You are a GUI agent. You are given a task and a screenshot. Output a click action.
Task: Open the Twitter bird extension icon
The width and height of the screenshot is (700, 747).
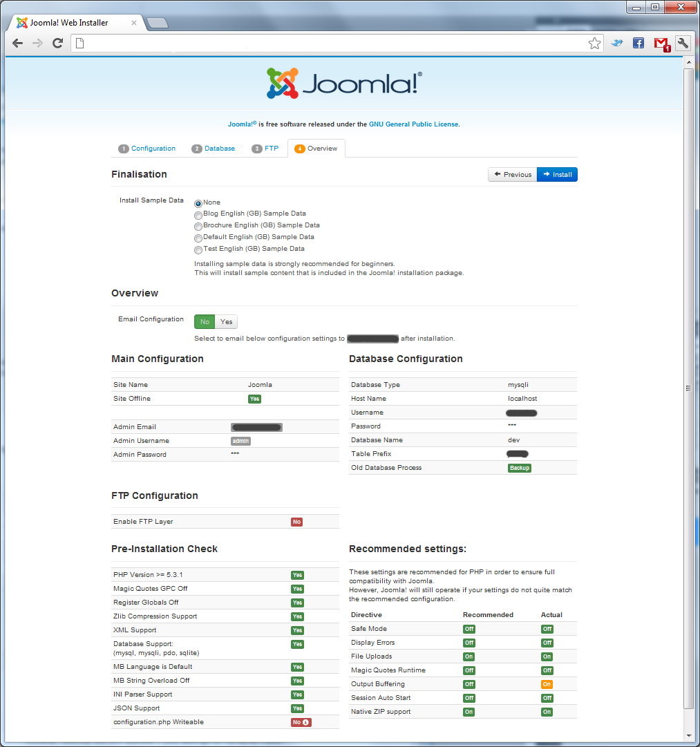(x=617, y=44)
